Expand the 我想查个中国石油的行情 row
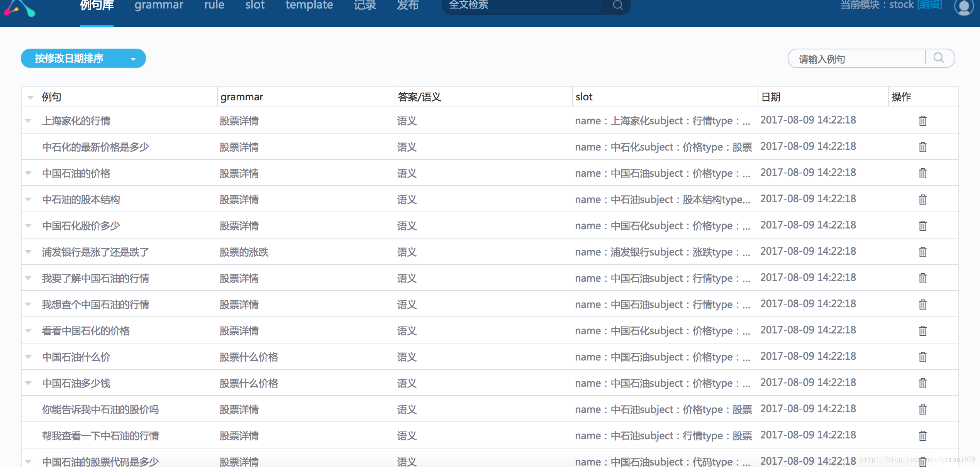This screenshot has width=980, height=467. [x=28, y=305]
